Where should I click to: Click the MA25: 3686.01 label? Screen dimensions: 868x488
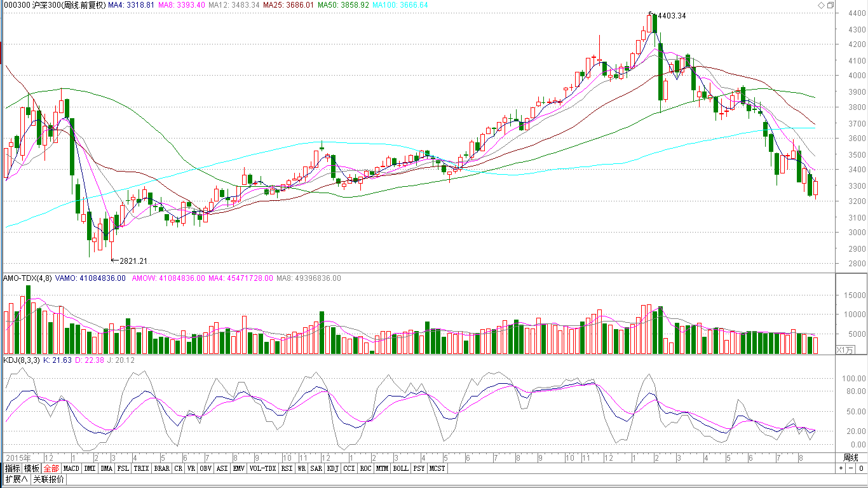(288, 4)
